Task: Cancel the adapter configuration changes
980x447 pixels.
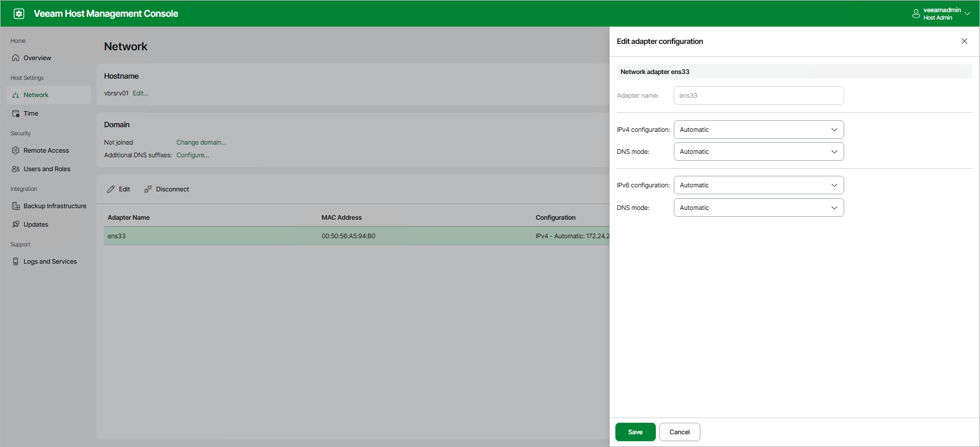Action: click(x=679, y=432)
